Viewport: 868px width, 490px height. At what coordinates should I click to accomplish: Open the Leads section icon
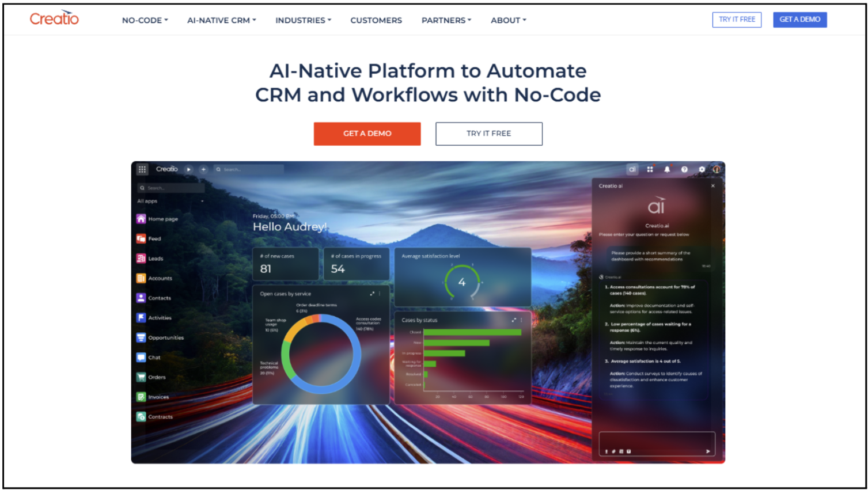tap(141, 259)
